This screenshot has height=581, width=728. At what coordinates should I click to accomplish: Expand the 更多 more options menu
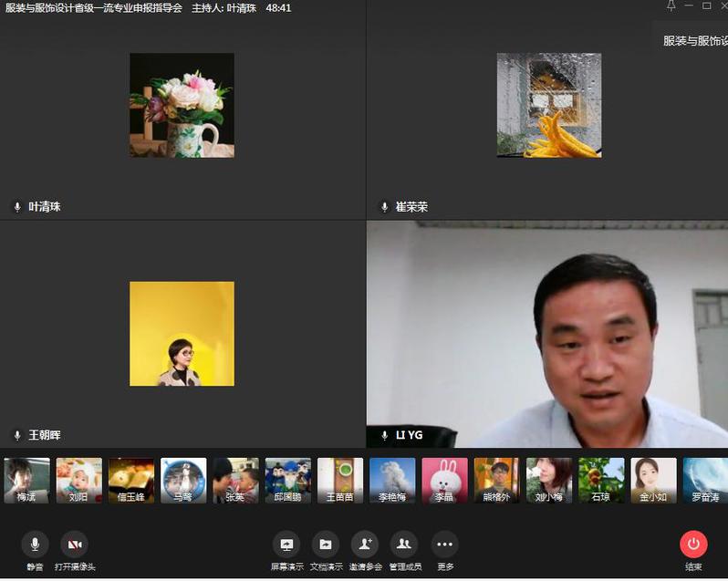click(444, 545)
